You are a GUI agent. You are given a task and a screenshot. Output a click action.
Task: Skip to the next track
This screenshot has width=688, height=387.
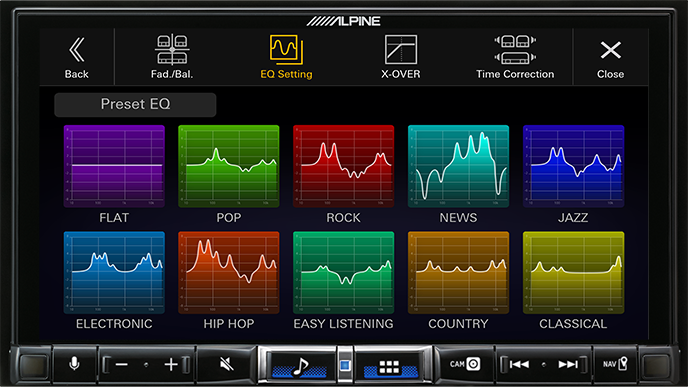pos(568,364)
